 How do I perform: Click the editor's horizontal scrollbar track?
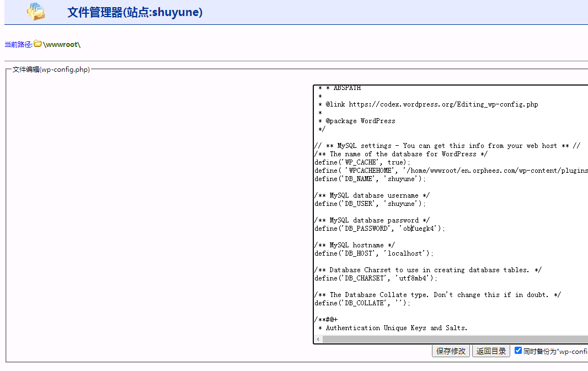point(455,339)
